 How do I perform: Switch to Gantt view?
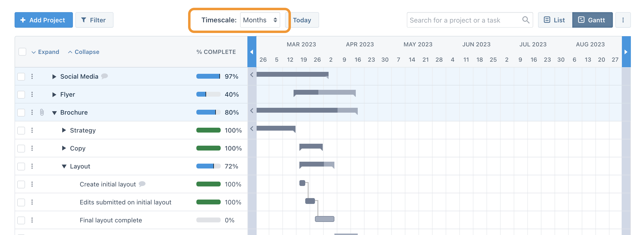[592, 20]
